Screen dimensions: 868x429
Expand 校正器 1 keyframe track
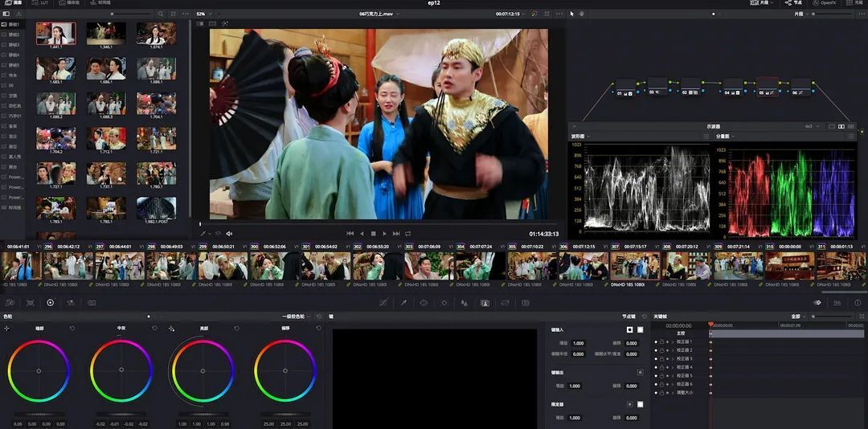(673, 342)
